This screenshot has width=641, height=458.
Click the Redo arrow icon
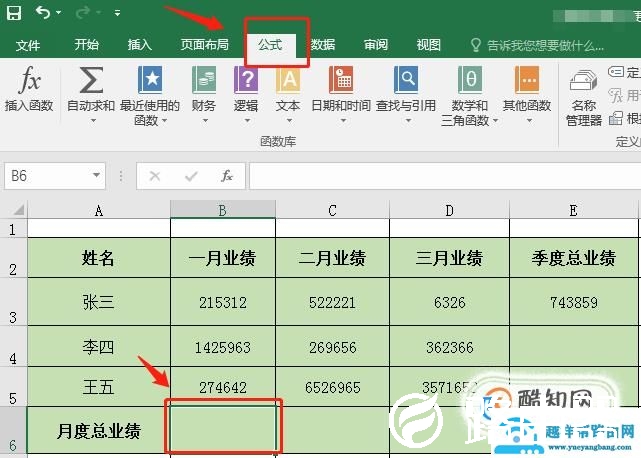(x=83, y=13)
